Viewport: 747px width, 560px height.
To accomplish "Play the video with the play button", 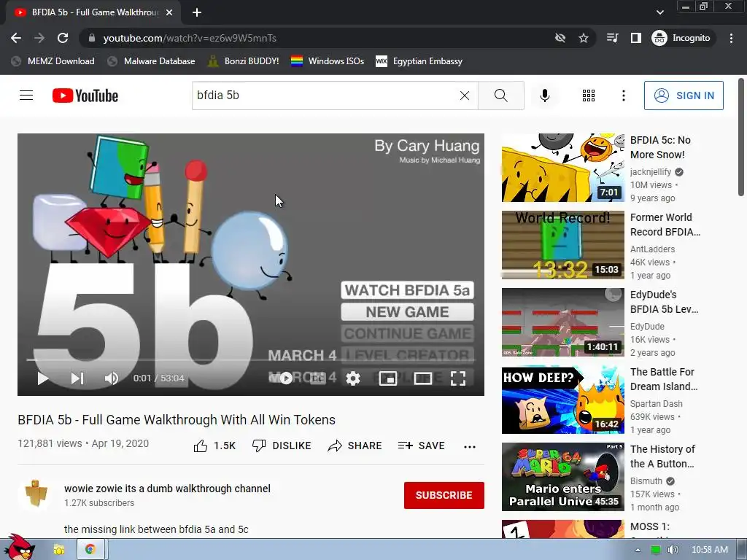I will pyautogui.click(x=43, y=378).
